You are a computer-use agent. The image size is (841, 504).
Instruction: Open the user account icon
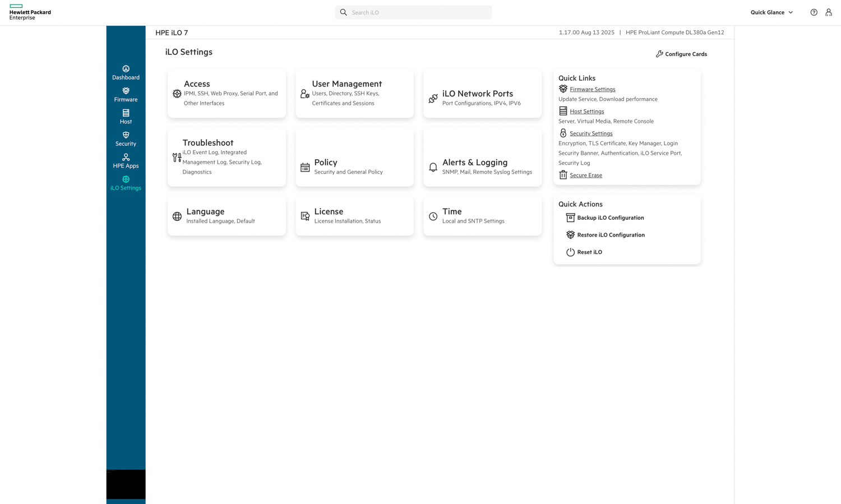[828, 12]
